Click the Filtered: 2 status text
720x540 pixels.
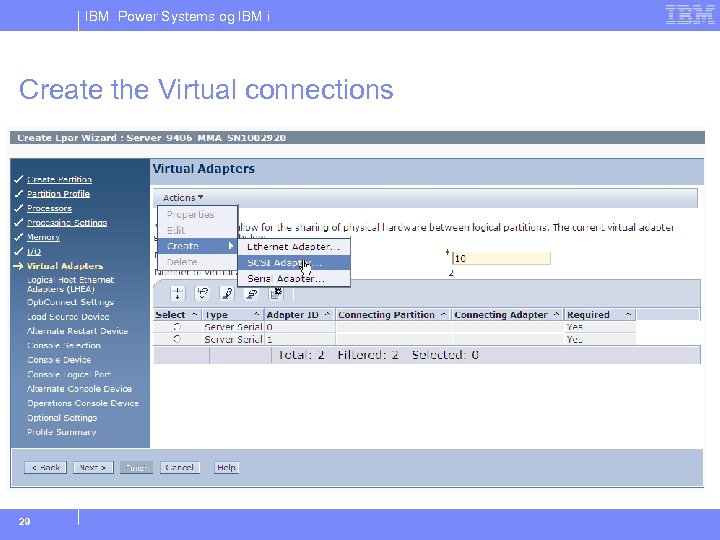click(x=368, y=354)
